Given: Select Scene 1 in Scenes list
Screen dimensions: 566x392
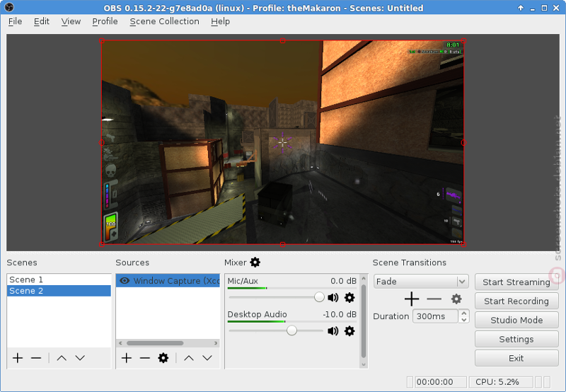Looking at the screenshot, I should (59, 279).
